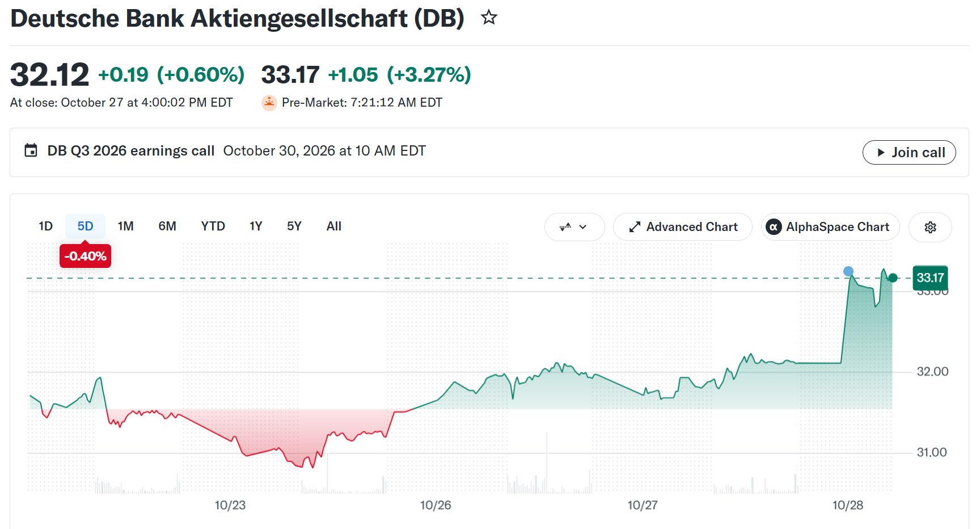Click the 10/23 date axis label

click(230, 505)
